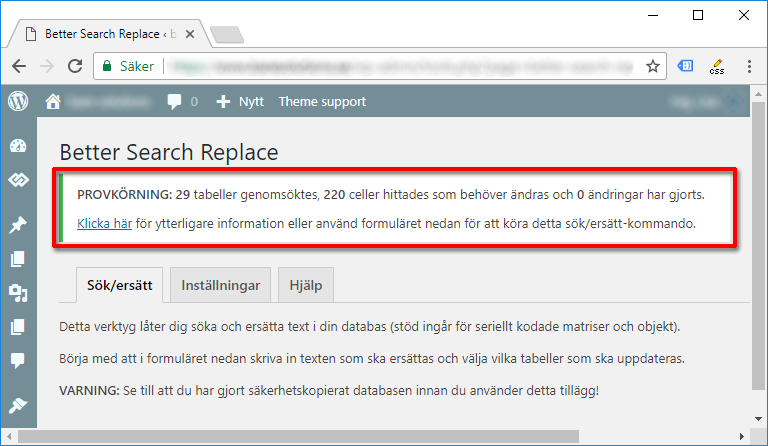Screen dimensions: 768x446
Task: Open the Chrome three-dot menu
Action: point(749,66)
